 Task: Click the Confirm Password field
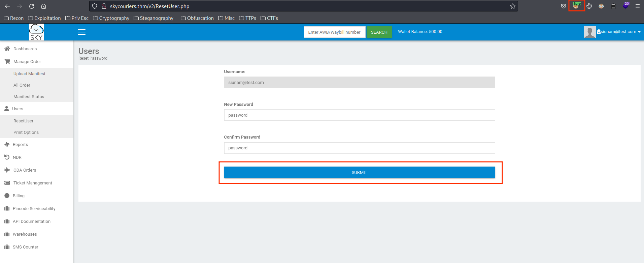[360, 148]
